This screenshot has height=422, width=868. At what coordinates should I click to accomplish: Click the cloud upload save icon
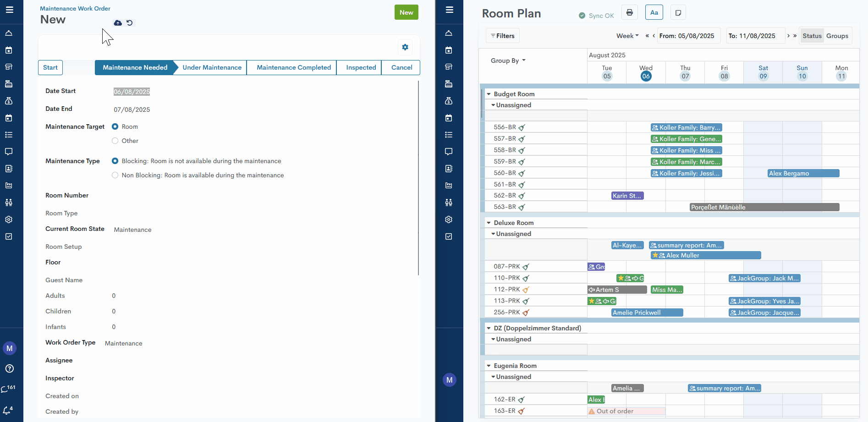[x=118, y=23]
